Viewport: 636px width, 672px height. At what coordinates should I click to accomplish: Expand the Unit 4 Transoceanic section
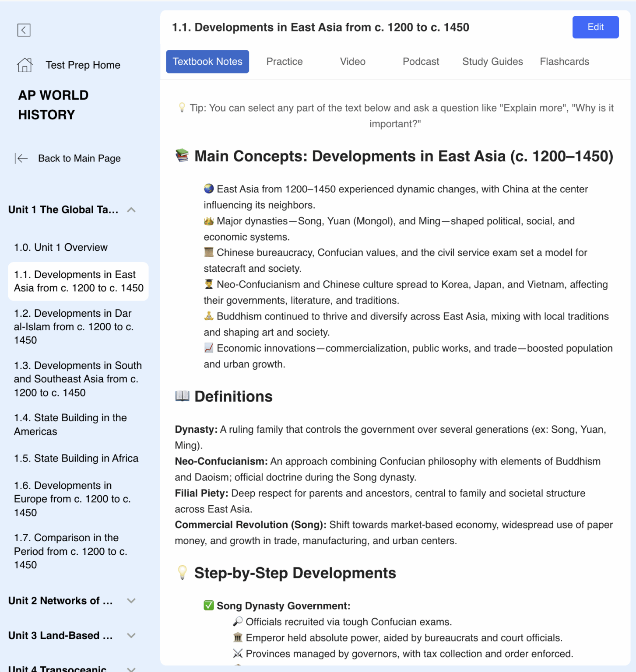tap(131, 668)
